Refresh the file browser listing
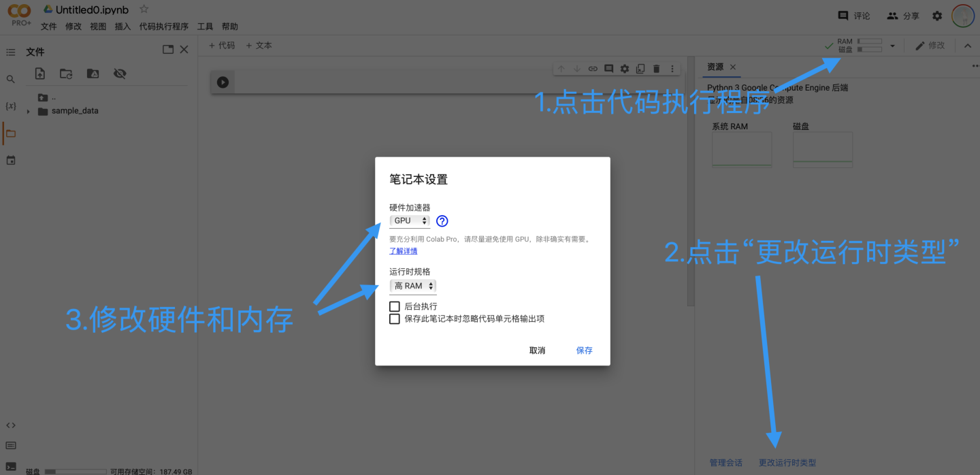980x475 pixels. (x=65, y=73)
